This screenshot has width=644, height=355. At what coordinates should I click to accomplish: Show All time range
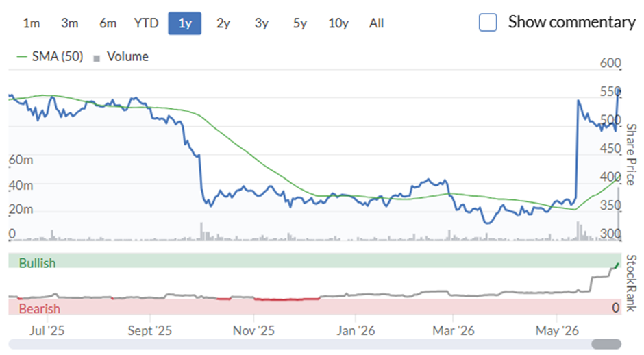[x=376, y=23]
